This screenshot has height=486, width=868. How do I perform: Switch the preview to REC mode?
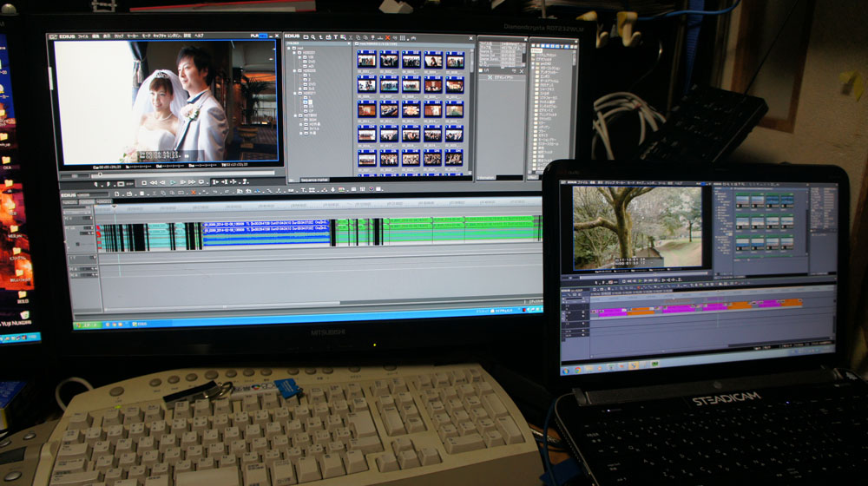(264, 36)
